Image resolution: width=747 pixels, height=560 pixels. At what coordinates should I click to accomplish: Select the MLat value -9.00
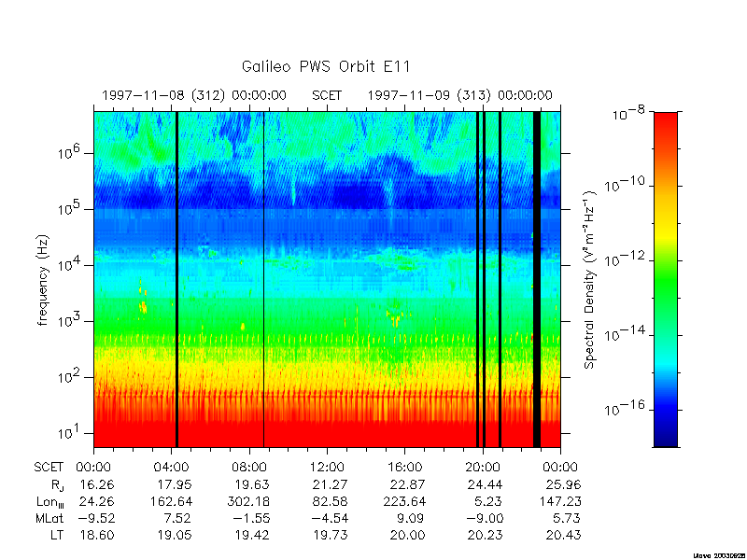point(484,518)
